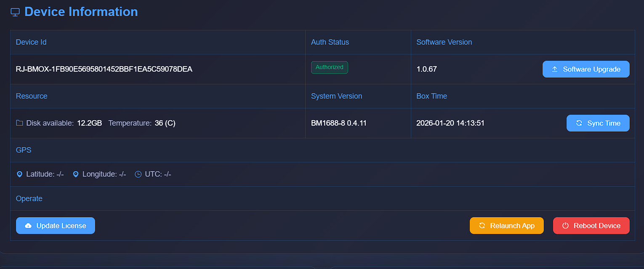Image resolution: width=644 pixels, height=269 pixels.
Task: Click box time value 2026-01-20 14:13:51
Action: tap(450, 123)
